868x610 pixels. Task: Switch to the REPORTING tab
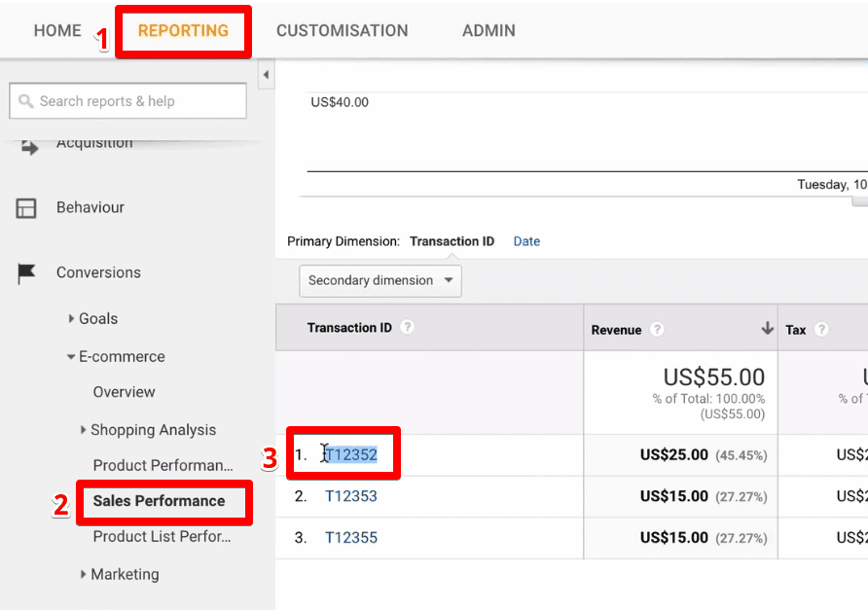point(183,30)
